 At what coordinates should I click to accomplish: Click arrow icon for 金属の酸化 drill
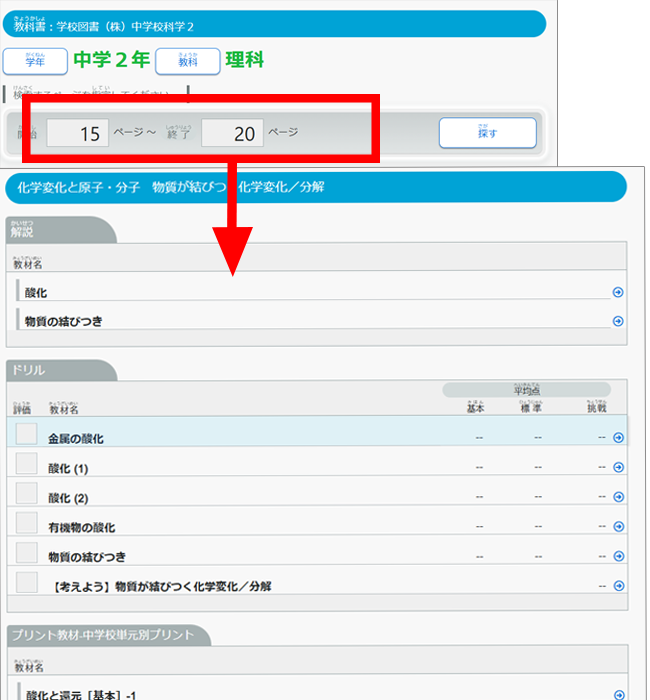618,438
